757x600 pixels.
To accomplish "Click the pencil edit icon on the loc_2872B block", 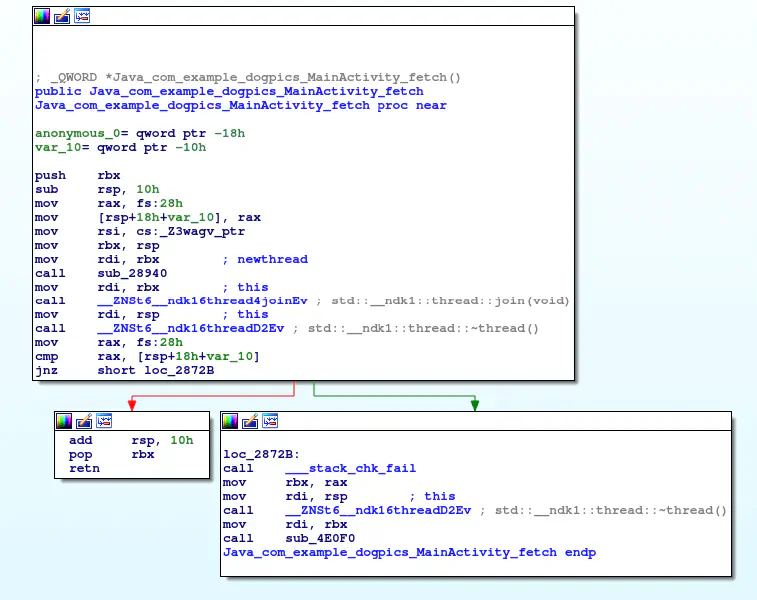I will (x=250, y=421).
